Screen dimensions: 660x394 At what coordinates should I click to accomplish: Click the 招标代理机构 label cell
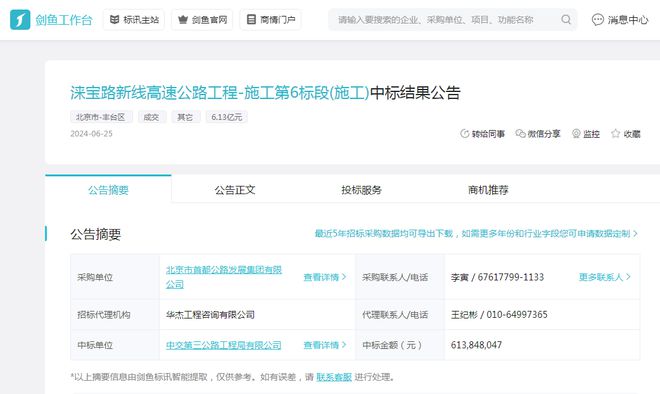point(115,315)
